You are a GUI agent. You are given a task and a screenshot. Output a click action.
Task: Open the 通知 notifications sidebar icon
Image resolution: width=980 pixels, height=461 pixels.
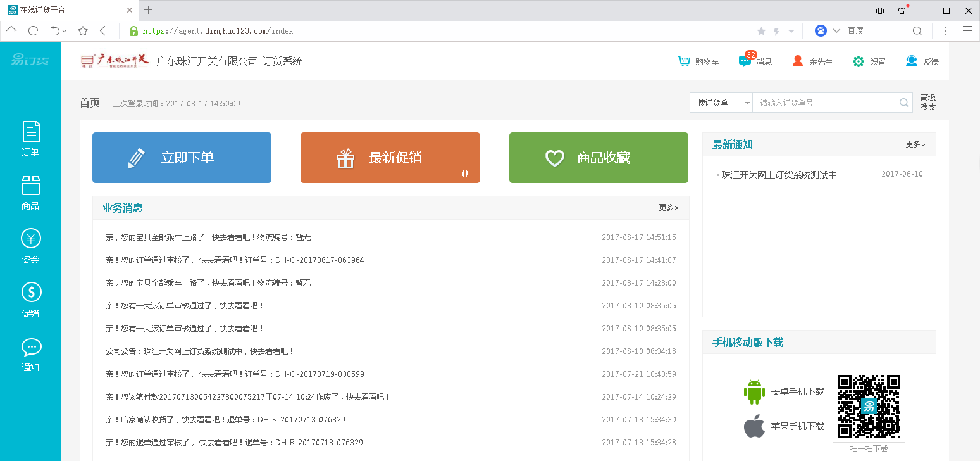[x=31, y=354]
